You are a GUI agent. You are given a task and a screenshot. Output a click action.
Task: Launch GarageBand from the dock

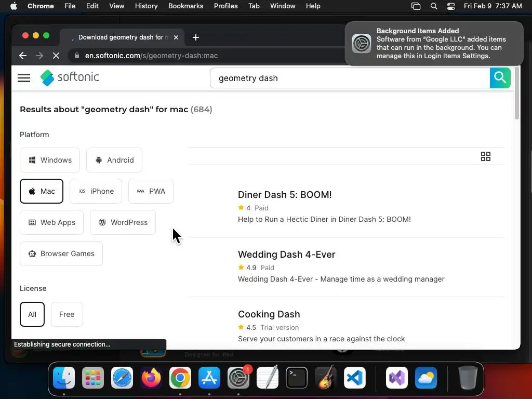pyautogui.click(x=326, y=378)
